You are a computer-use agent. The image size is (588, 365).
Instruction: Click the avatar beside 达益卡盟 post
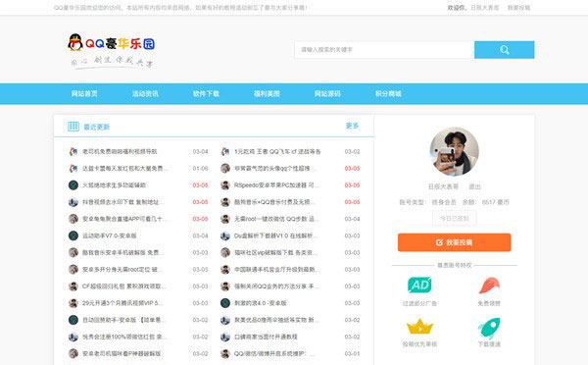[73, 168]
